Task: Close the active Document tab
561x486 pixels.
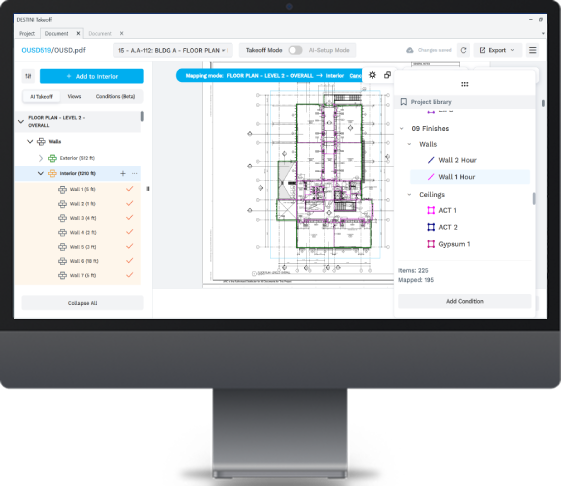Action: (78, 33)
